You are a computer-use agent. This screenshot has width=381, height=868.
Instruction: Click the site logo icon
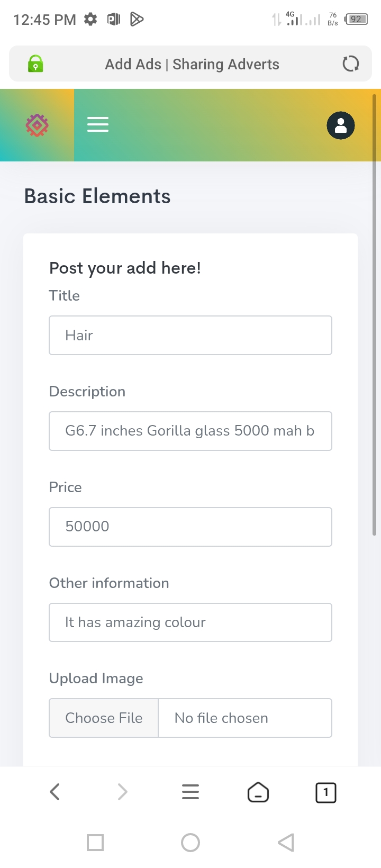(37, 125)
